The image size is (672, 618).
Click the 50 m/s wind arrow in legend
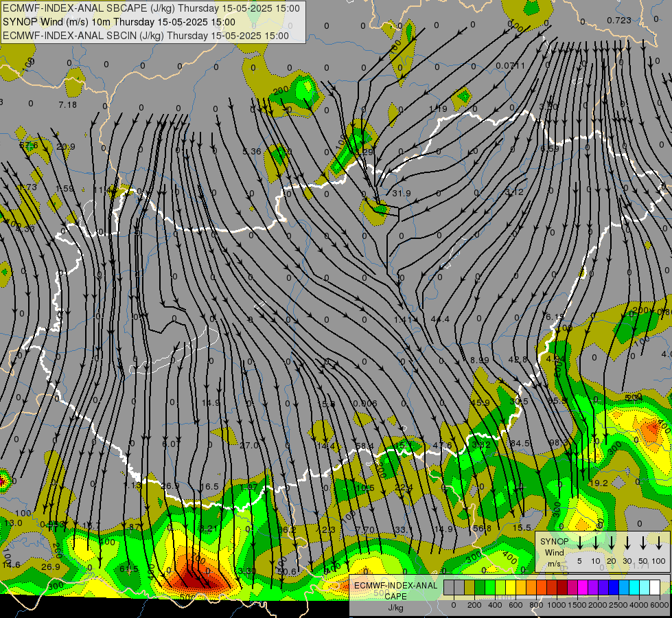pyautogui.click(x=643, y=543)
